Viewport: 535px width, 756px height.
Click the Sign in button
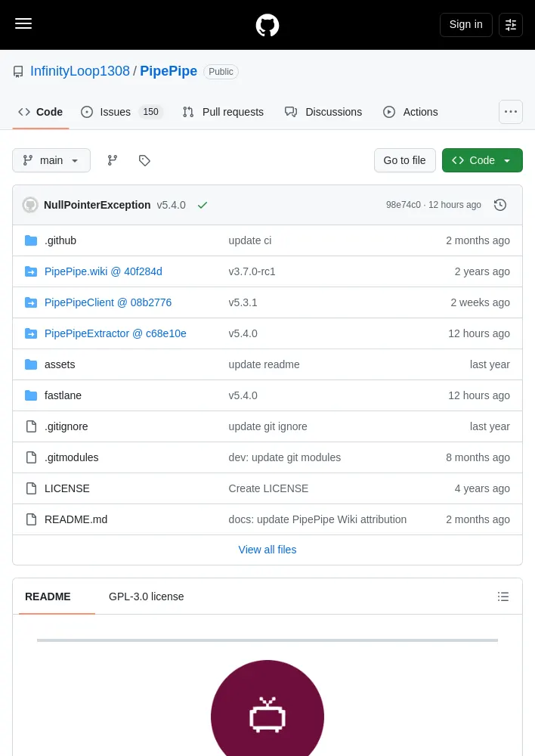point(465,25)
